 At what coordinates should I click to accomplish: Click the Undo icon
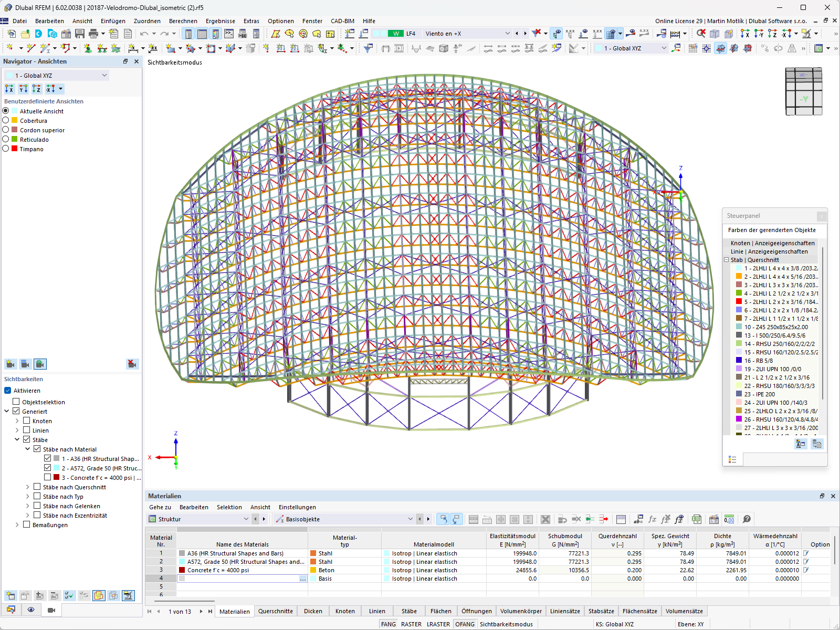coord(143,33)
